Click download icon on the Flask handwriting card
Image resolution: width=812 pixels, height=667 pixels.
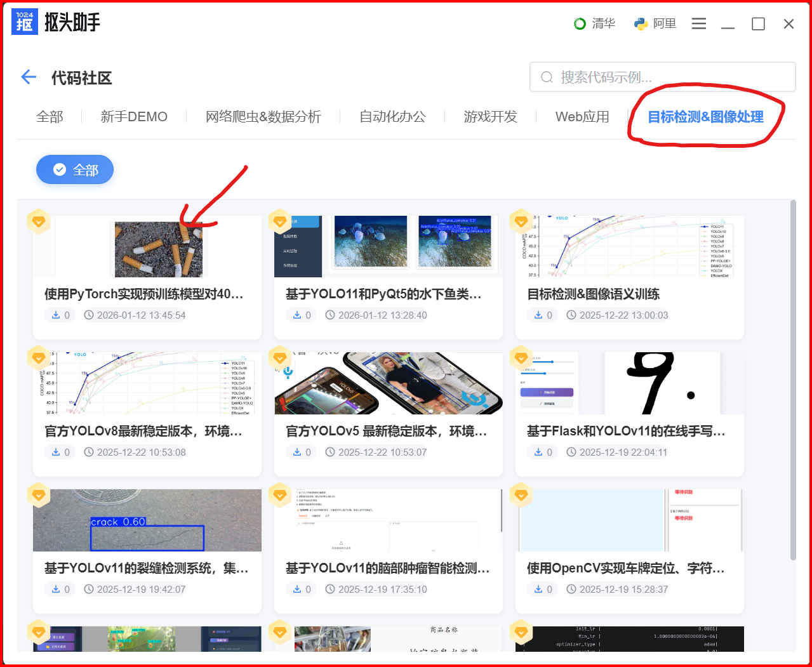tap(538, 452)
